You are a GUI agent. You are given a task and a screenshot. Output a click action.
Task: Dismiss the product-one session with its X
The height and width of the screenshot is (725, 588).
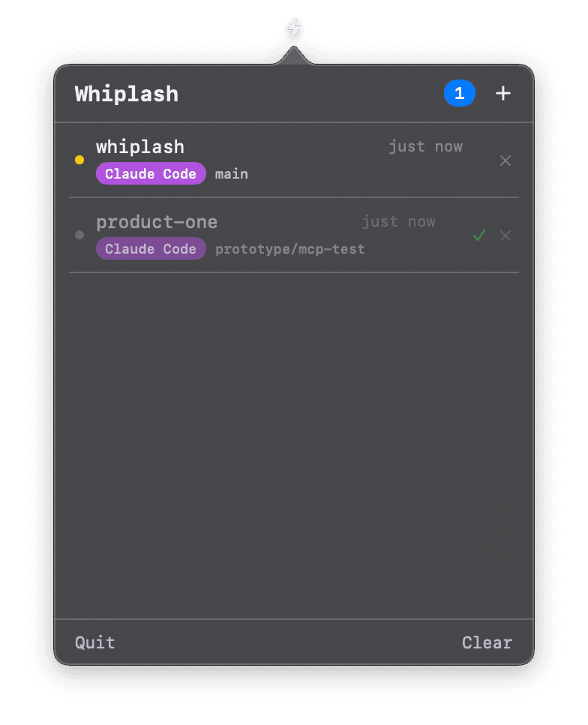coord(505,235)
